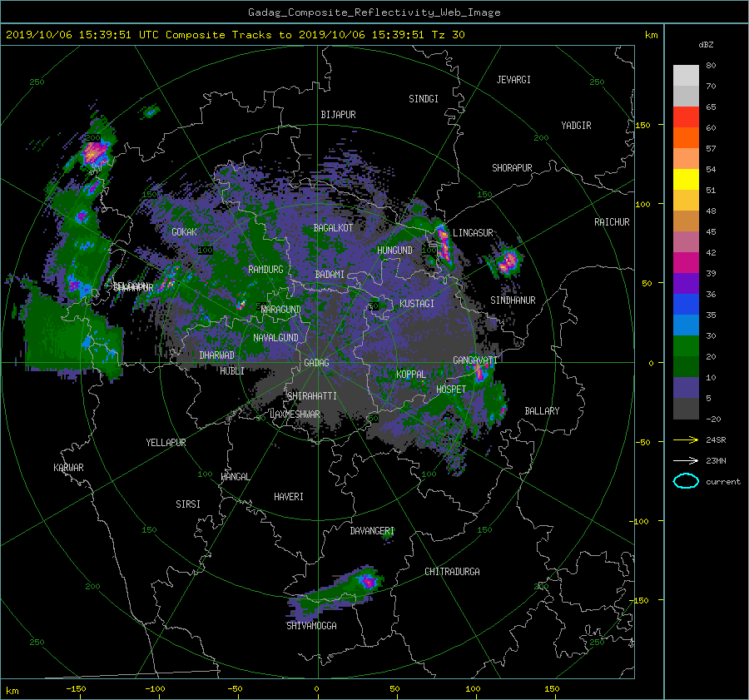749x700 pixels.
Task: Click the HUBLI label
Action: tap(232, 371)
